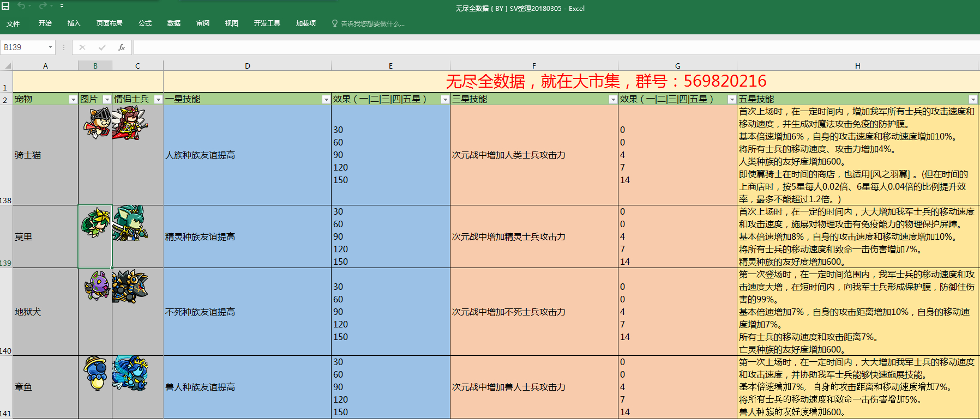Undo the last action
The height and width of the screenshot is (419, 980).
(21, 6)
